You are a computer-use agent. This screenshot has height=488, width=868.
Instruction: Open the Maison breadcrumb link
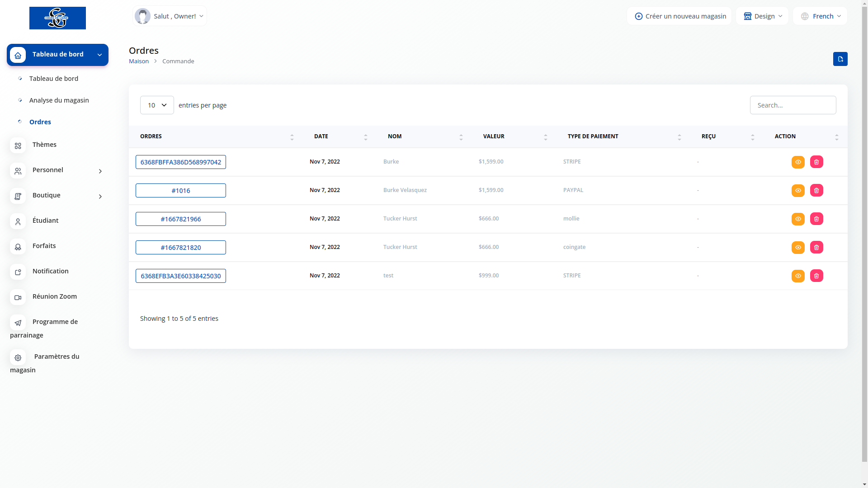(x=138, y=61)
